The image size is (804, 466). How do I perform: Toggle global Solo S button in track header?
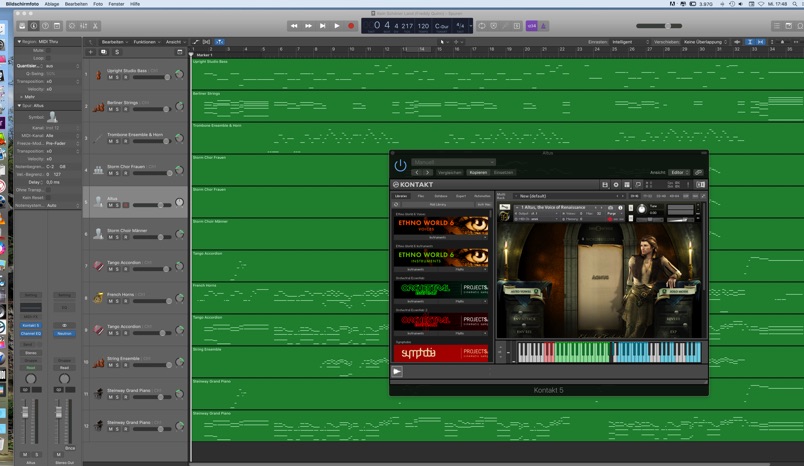tap(117, 52)
